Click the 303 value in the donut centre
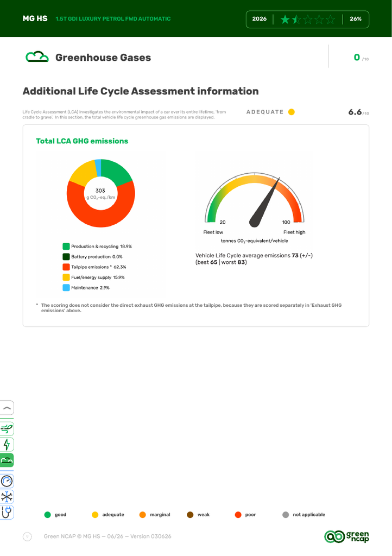 (100, 191)
